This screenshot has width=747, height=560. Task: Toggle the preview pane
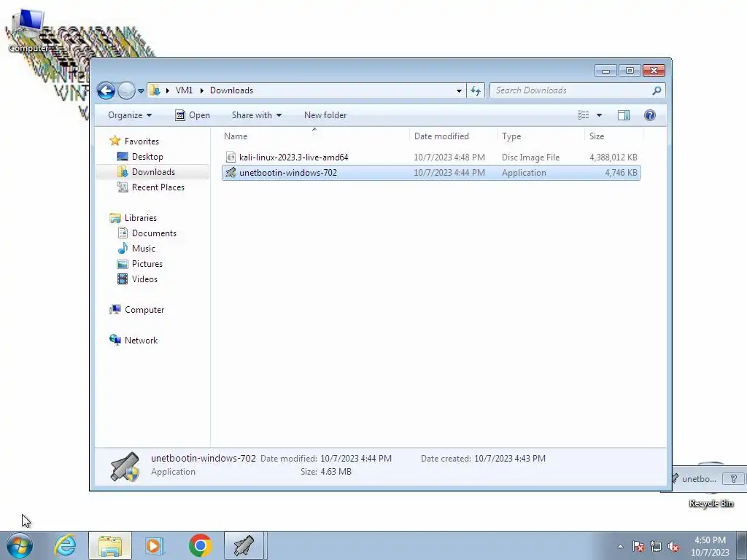624,115
